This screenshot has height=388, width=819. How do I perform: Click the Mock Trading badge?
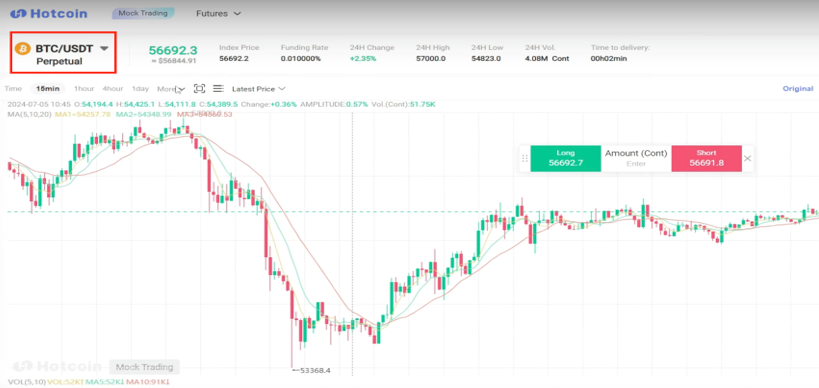(143, 13)
